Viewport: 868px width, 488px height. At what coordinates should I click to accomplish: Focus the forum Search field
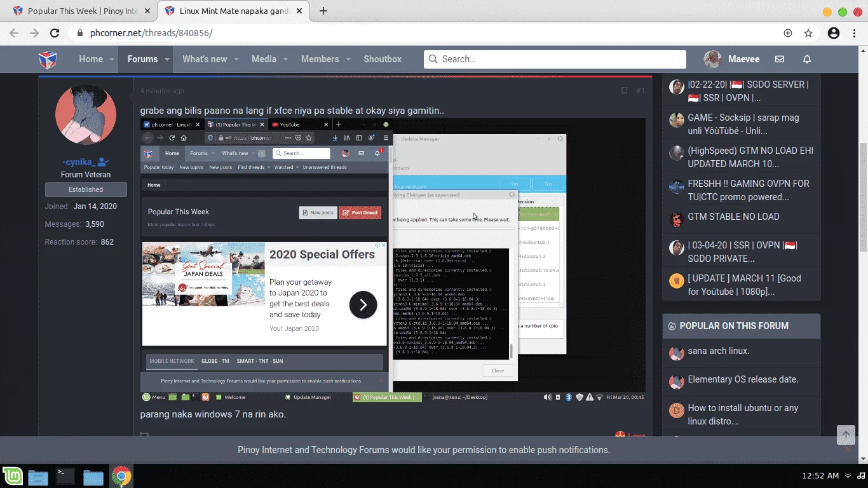tap(555, 59)
